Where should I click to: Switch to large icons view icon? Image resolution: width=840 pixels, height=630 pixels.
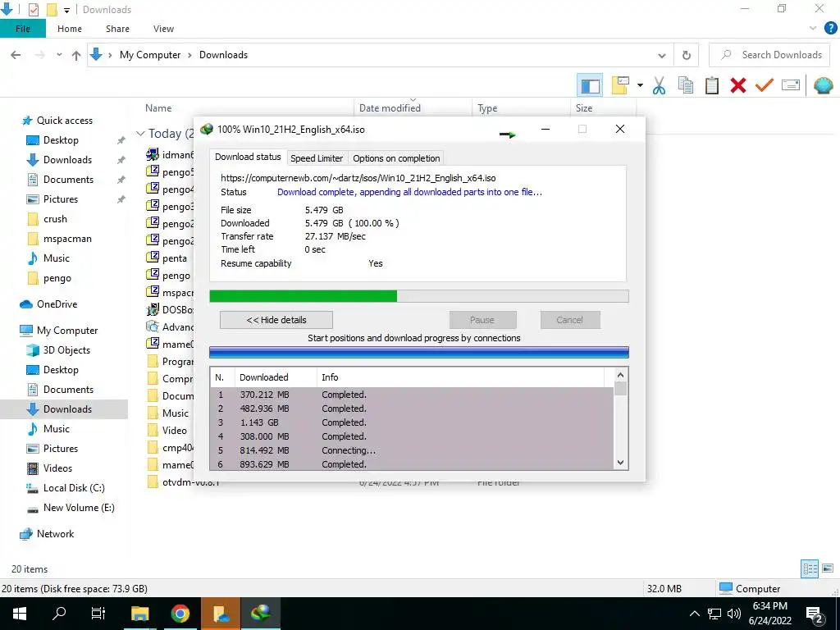pyautogui.click(x=828, y=569)
